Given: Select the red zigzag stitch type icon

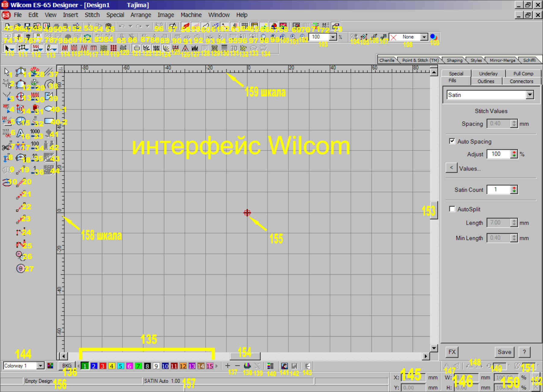Looking at the screenshot, I should point(84,48).
